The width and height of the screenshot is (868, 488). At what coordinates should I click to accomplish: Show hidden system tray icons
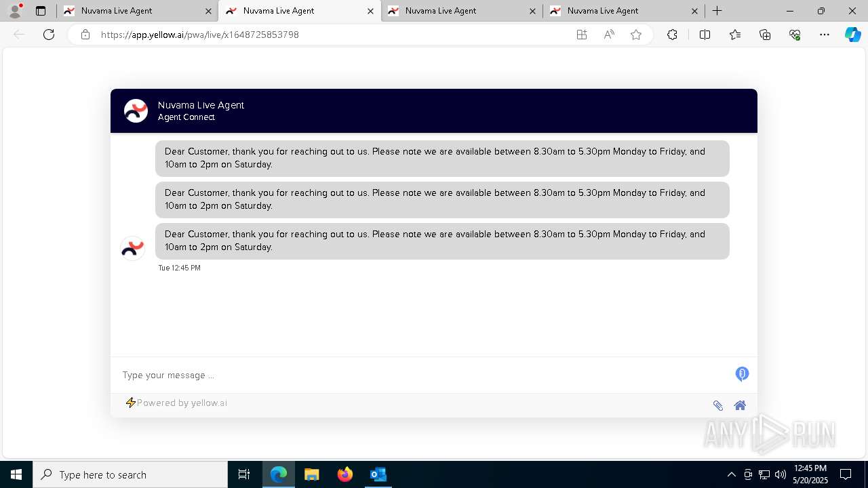[x=731, y=474]
